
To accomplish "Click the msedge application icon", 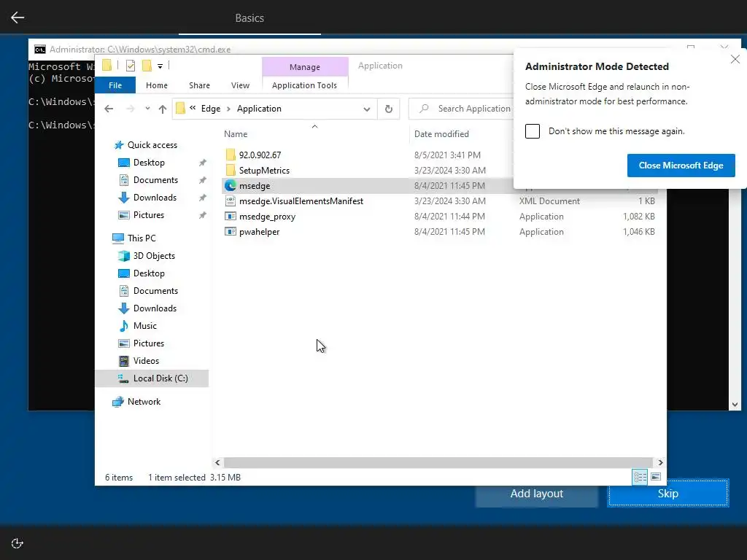I will click(231, 186).
